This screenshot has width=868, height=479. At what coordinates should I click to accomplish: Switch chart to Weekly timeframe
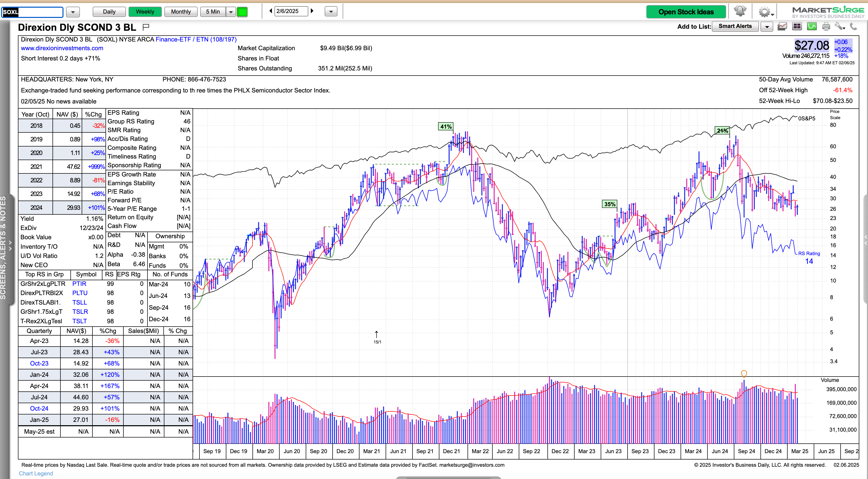[145, 12]
